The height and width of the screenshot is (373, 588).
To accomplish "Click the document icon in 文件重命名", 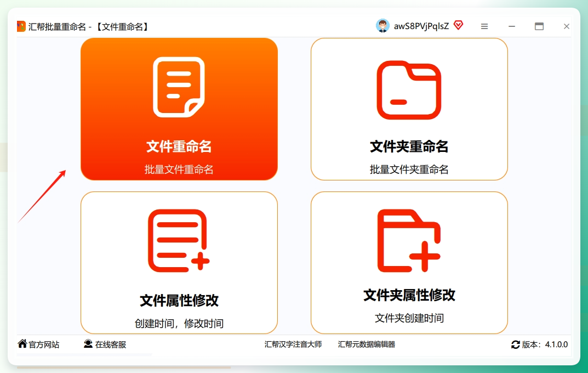I will click(x=179, y=87).
